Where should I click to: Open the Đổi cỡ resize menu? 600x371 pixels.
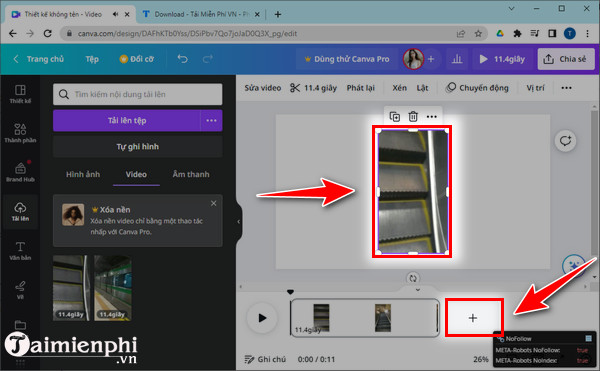[x=137, y=59]
